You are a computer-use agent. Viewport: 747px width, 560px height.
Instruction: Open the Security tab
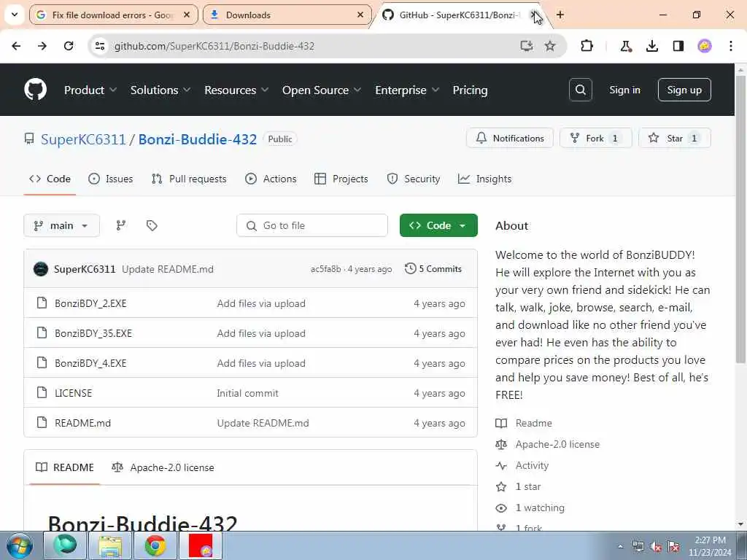414,179
